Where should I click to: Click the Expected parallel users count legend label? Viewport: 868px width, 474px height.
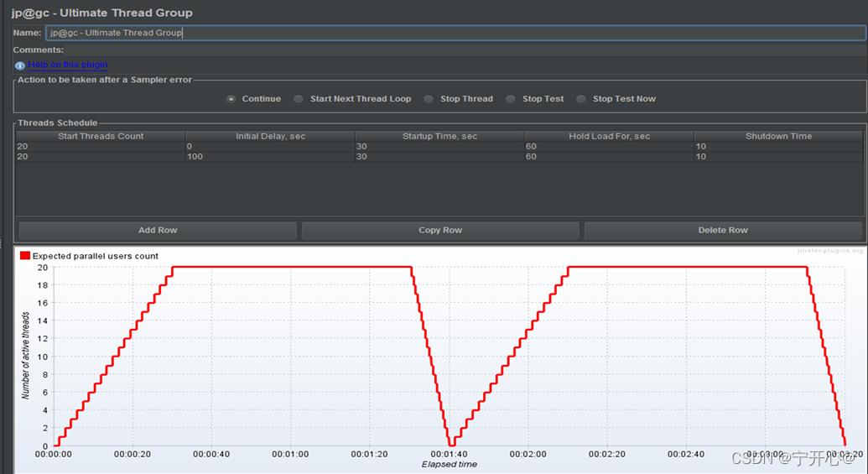pos(96,257)
